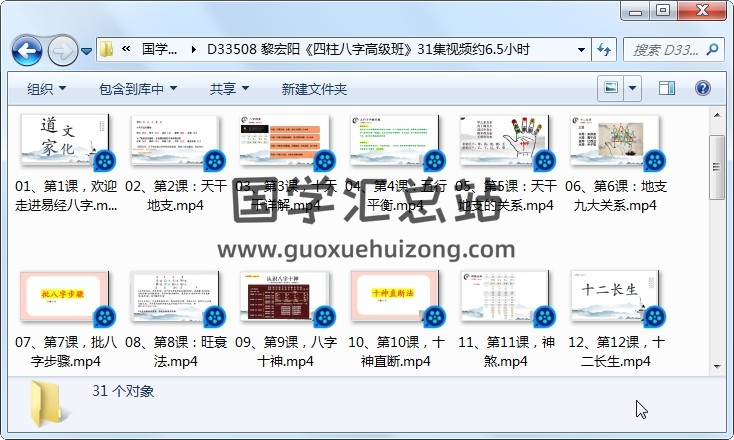Viewport: 734px width, 440px height.
Task: Select thumbnail of 02 天干地支 video
Action: click(x=175, y=140)
